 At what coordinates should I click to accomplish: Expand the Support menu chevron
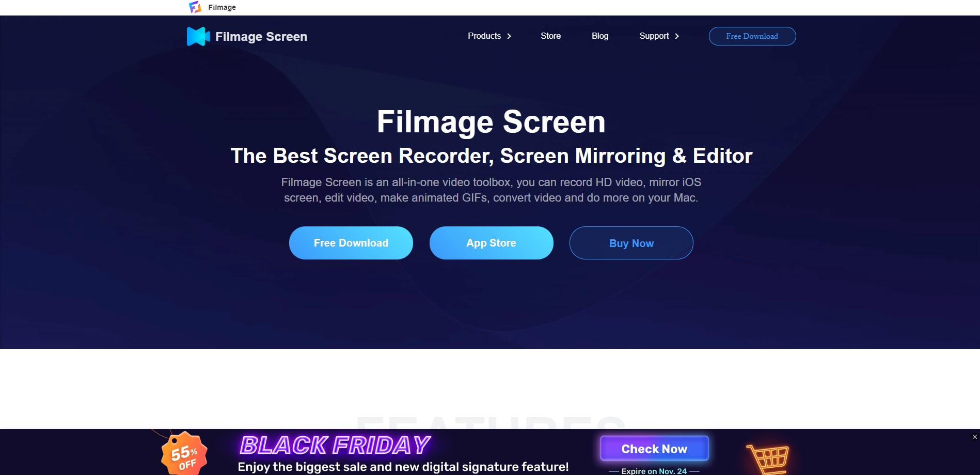pos(677,36)
